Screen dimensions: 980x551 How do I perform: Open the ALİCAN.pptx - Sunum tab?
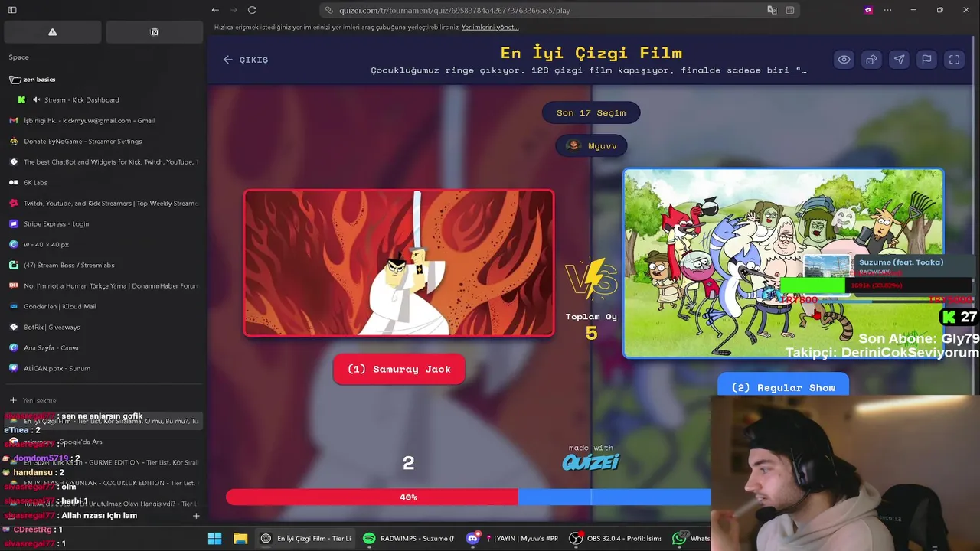(x=103, y=369)
